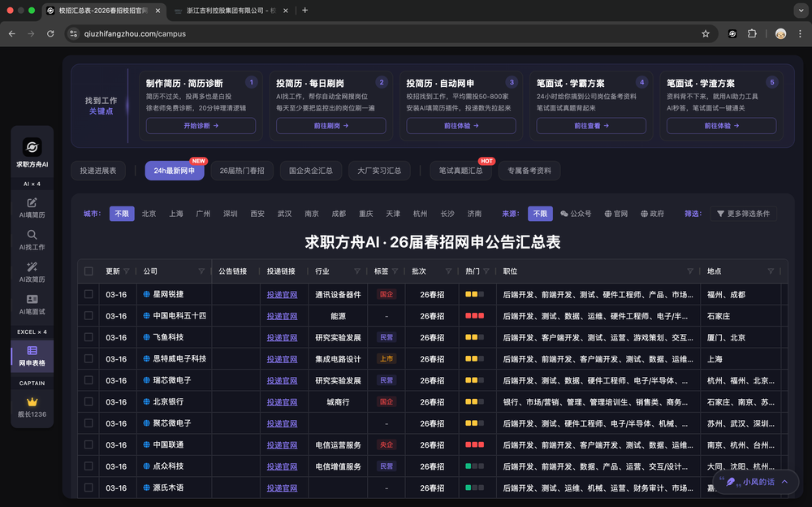The height and width of the screenshot is (507, 812).
Task: Switch to the 26届热门春招 tab
Action: click(x=242, y=171)
